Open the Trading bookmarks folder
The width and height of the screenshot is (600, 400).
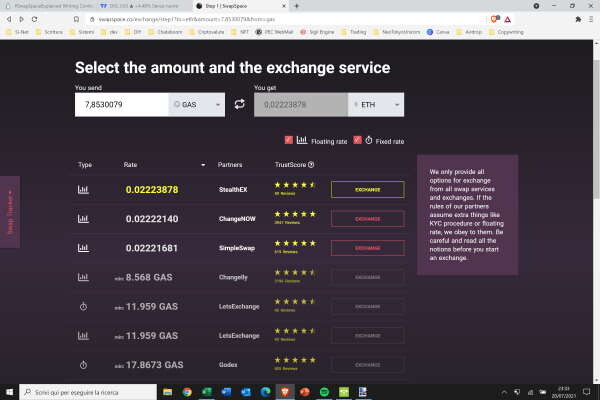(x=354, y=32)
